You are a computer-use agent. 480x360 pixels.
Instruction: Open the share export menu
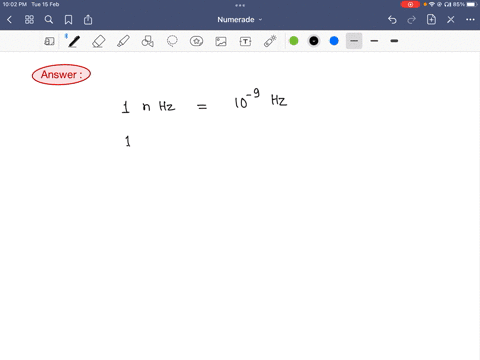pos(88,20)
